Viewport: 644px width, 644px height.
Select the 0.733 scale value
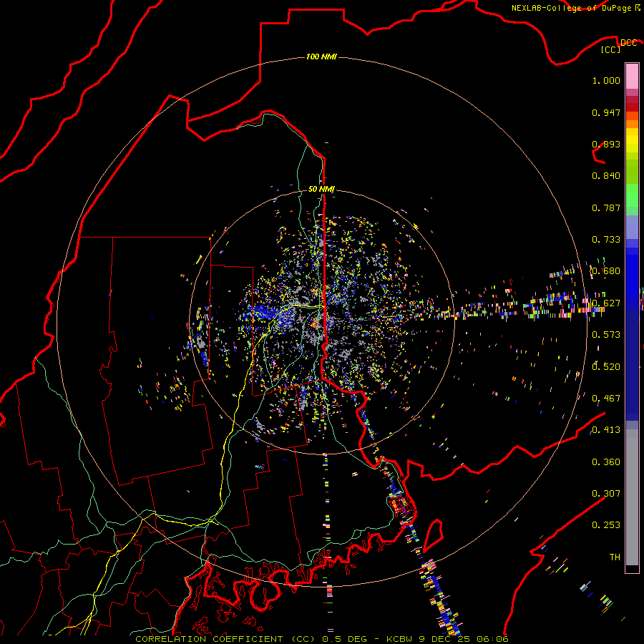pos(606,240)
